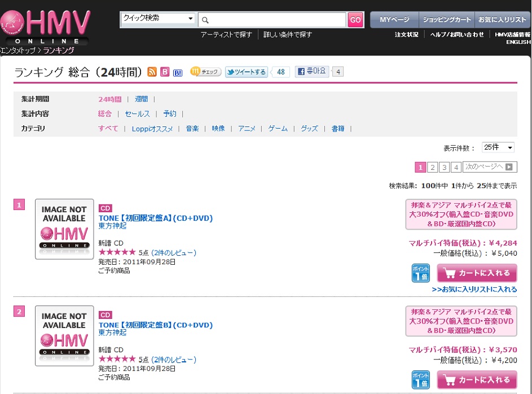Click the rank 1 badge

19,205
